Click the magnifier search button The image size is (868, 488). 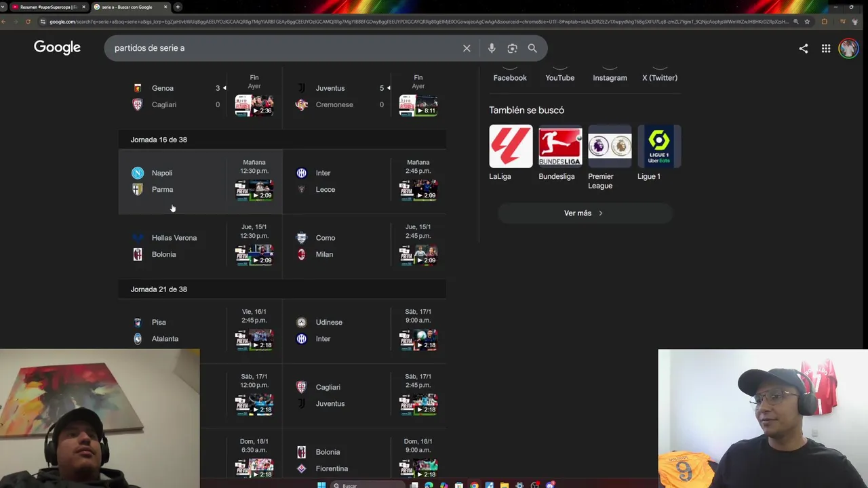click(x=532, y=48)
